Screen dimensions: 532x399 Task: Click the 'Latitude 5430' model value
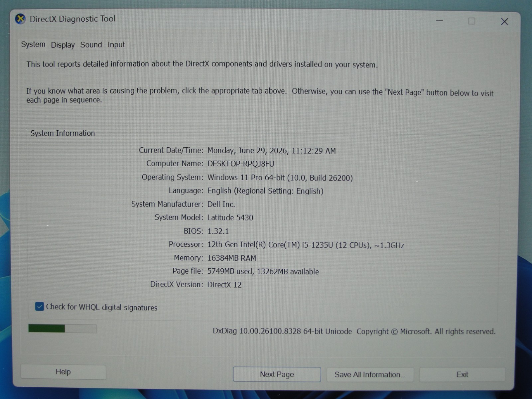(230, 217)
